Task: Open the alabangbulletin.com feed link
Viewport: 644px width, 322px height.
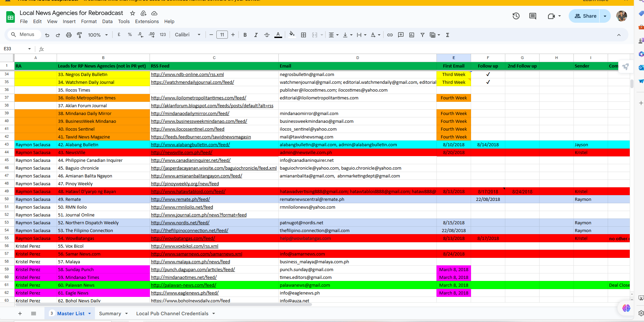Action: point(190,145)
